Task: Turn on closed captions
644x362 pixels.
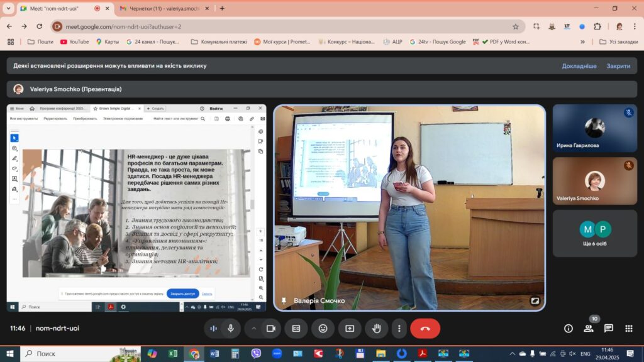Action: (296, 328)
